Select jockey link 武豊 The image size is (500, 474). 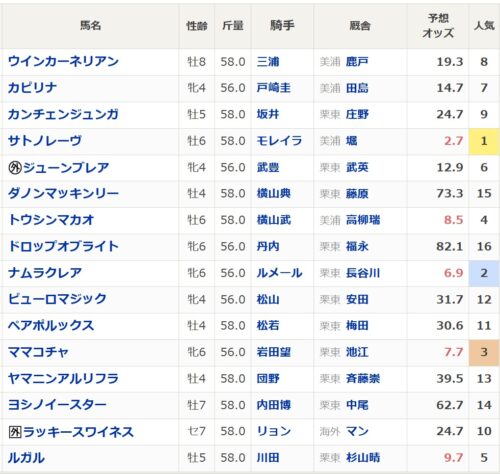coord(268,167)
